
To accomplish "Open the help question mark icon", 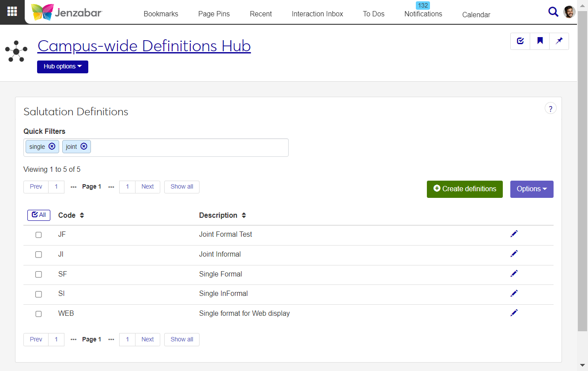I will 550,109.
